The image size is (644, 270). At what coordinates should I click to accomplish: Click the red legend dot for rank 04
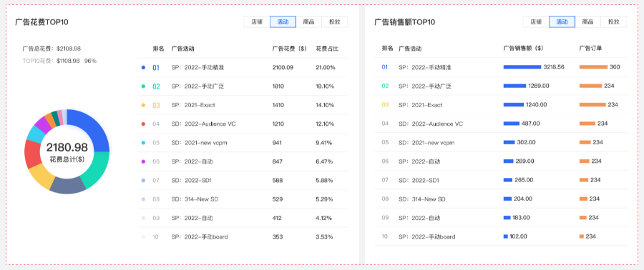pyautogui.click(x=143, y=124)
